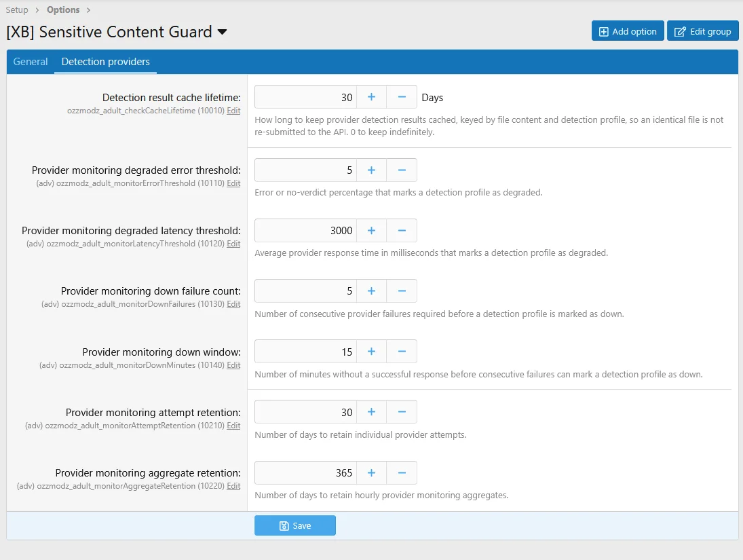Click the 'Days' unit label
This screenshot has height=560, width=743.
[x=432, y=98]
